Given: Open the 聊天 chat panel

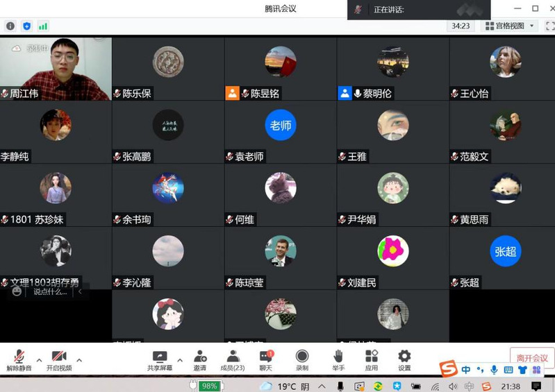Looking at the screenshot, I should point(266,357).
